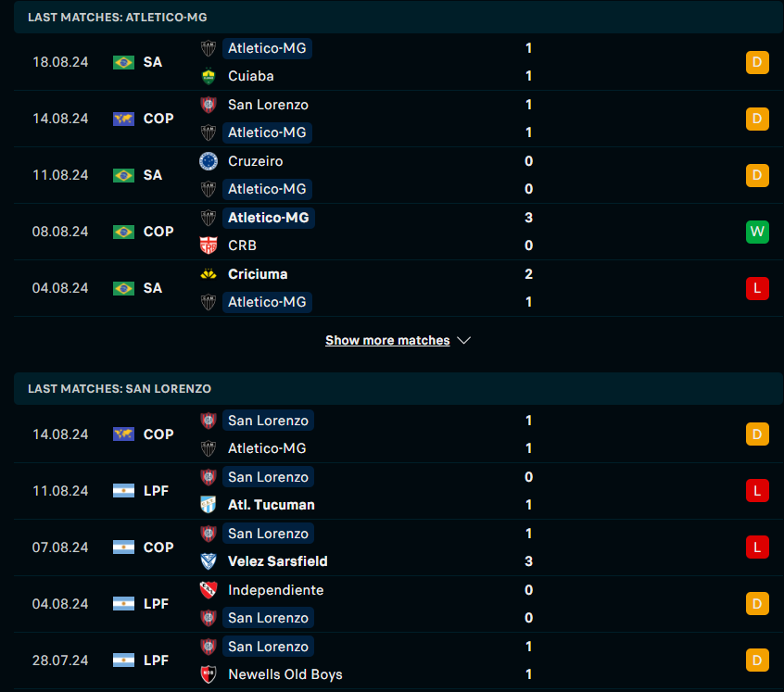Click the LPF label for the 04.08.24 match

156,604
